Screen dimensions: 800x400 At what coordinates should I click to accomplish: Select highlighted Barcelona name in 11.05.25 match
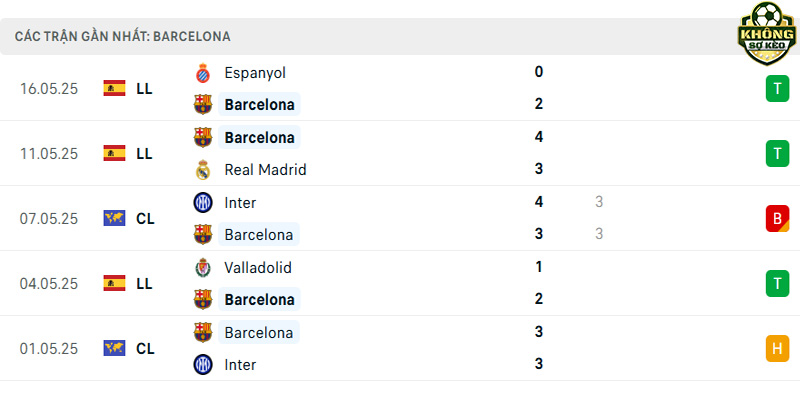(259, 137)
